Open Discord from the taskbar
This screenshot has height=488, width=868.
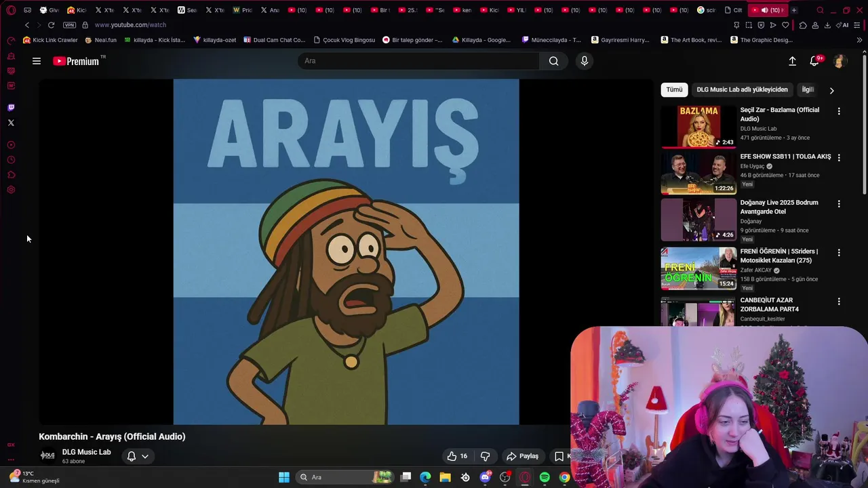(x=485, y=477)
